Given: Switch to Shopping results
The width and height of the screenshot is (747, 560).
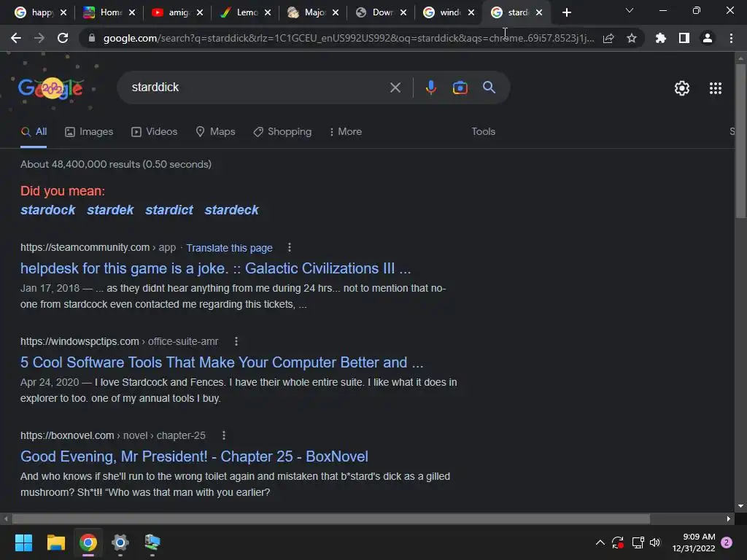Looking at the screenshot, I should pyautogui.click(x=282, y=131).
